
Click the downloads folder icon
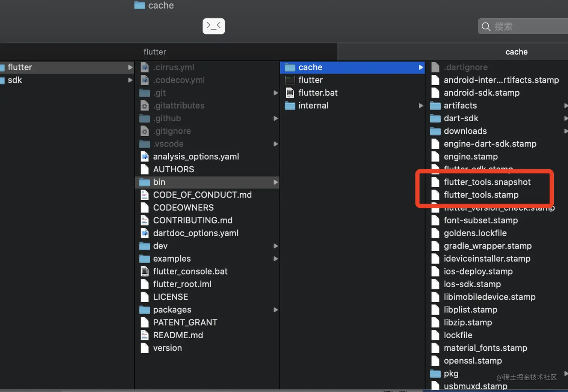tap(435, 131)
